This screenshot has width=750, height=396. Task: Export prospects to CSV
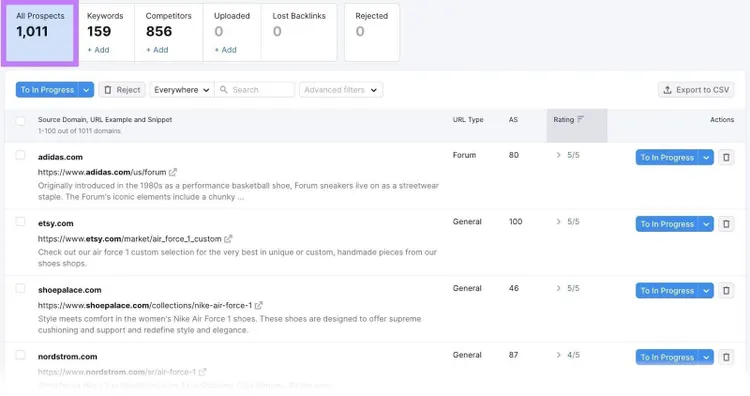pyautogui.click(x=696, y=90)
